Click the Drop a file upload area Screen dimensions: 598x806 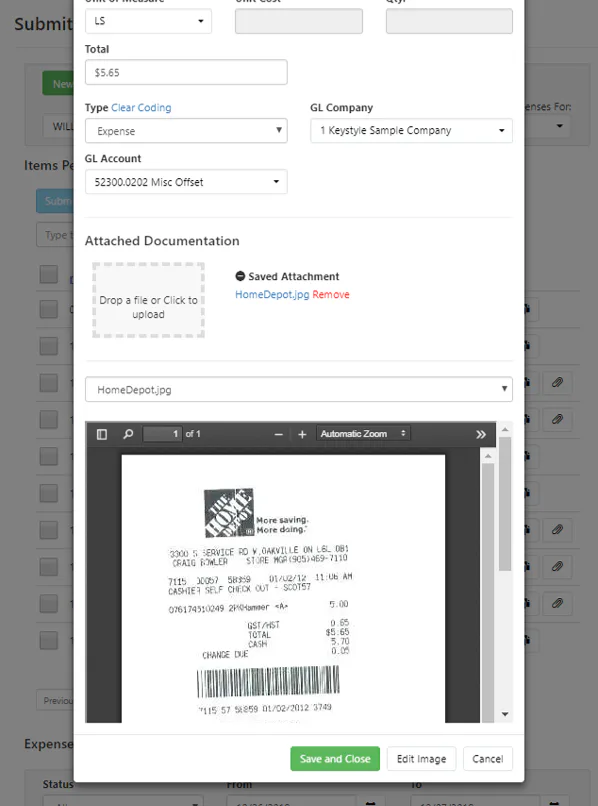click(149, 300)
